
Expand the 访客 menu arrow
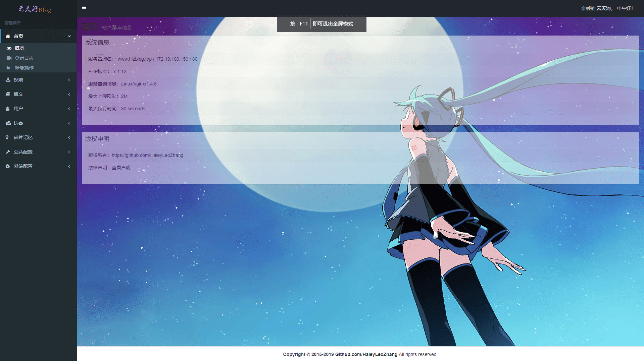(x=69, y=123)
